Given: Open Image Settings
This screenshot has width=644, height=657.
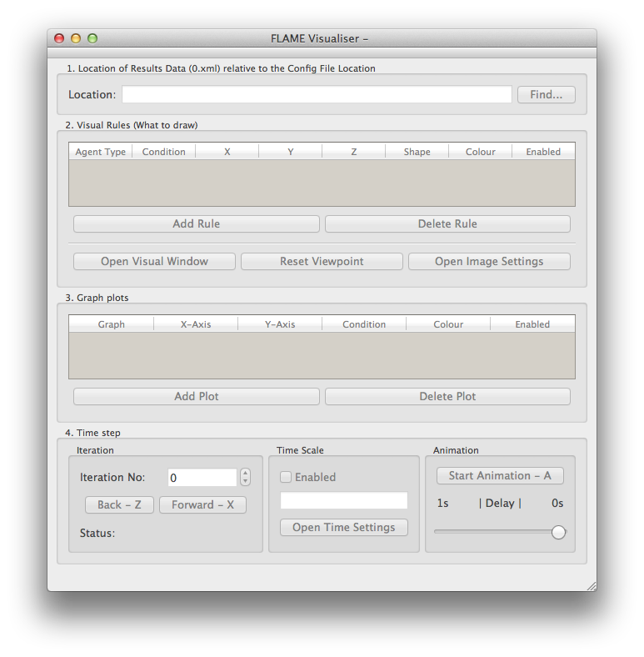Looking at the screenshot, I should click(489, 262).
